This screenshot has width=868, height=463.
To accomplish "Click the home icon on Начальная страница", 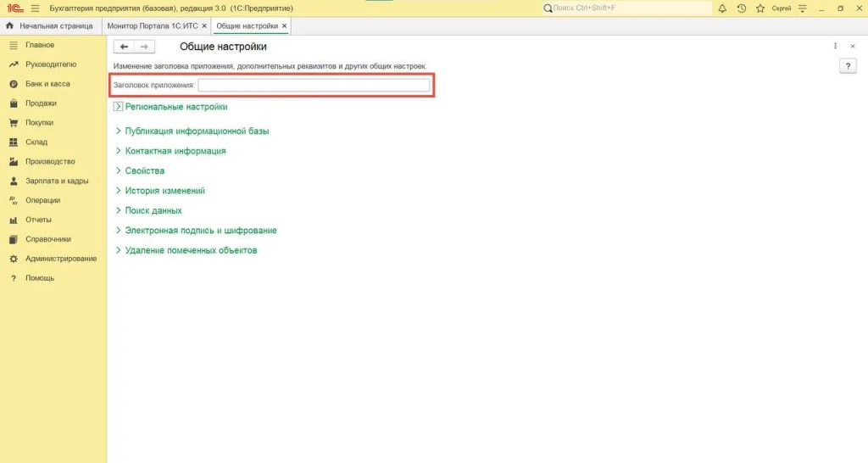I will click(x=9, y=25).
